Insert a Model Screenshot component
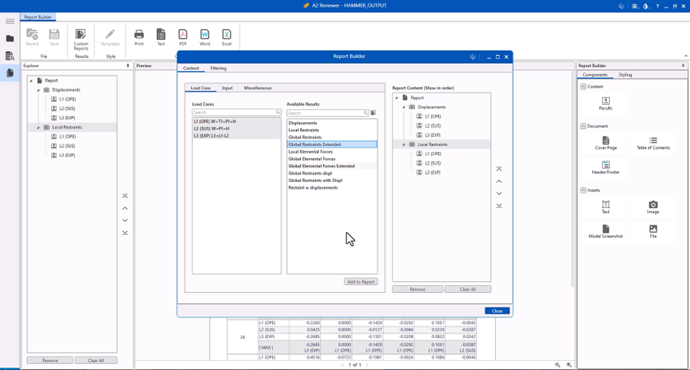 (606, 231)
